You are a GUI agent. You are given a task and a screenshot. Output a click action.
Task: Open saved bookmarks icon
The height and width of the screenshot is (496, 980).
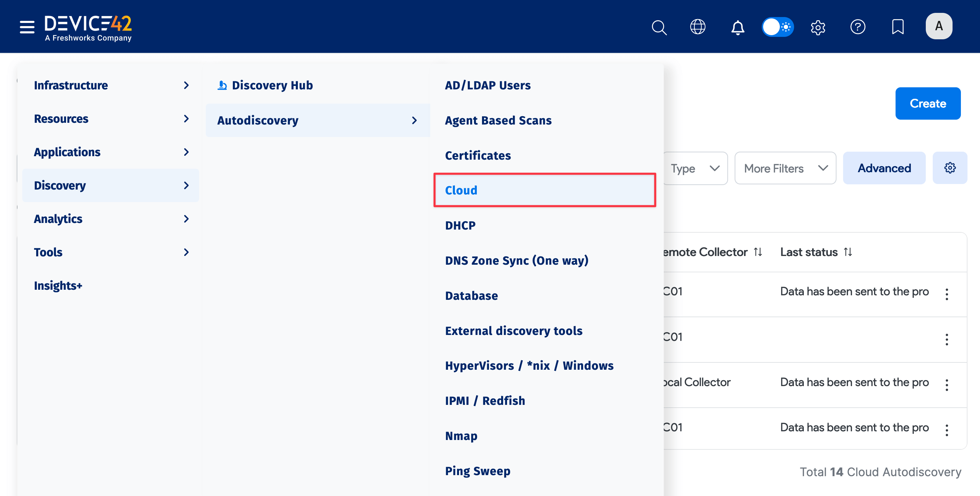click(898, 27)
